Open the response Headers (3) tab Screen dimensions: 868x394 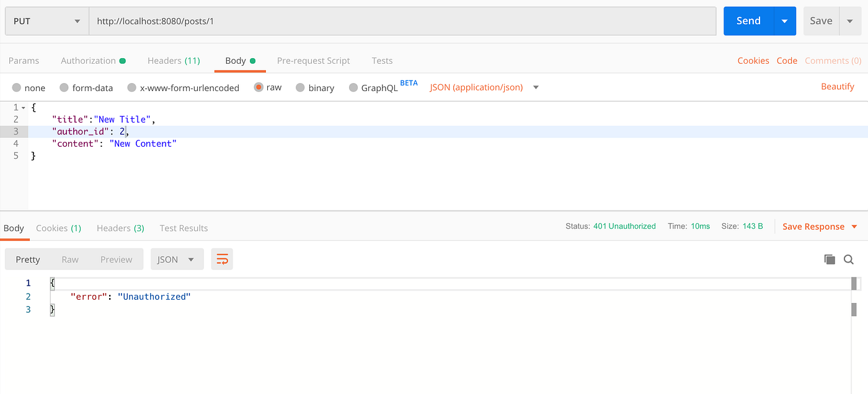coord(120,228)
